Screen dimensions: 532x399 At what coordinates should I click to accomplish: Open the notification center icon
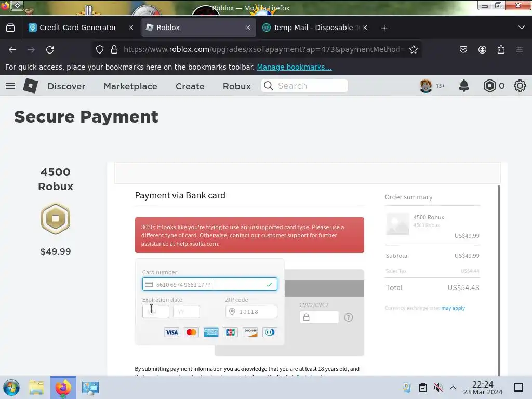(x=518, y=388)
